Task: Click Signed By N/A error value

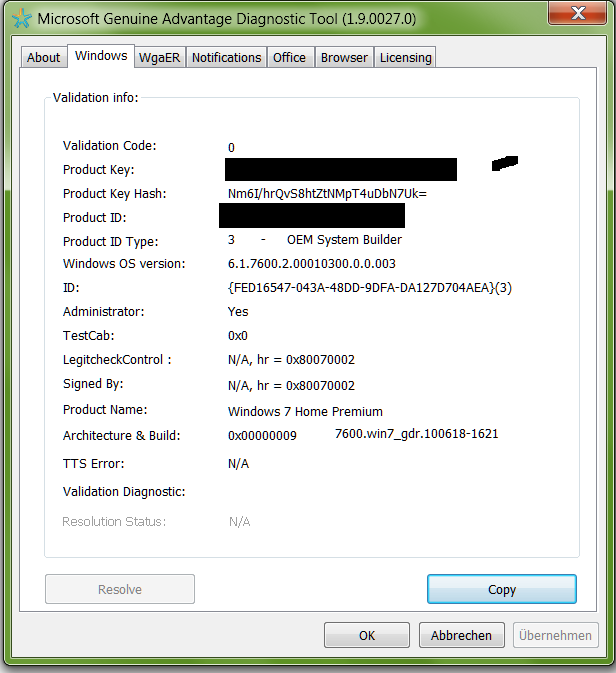Action: [291, 385]
